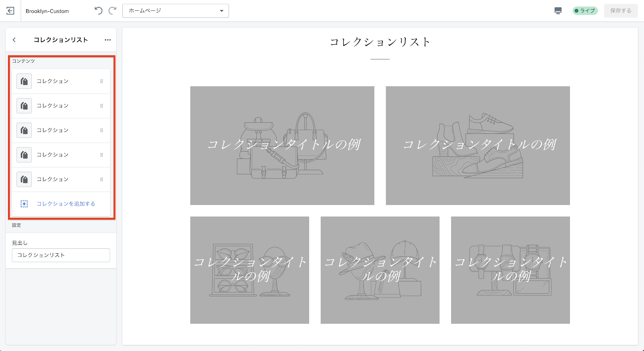Click the コレクションを追加する link
644x351 pixels.
click(66, 204)
